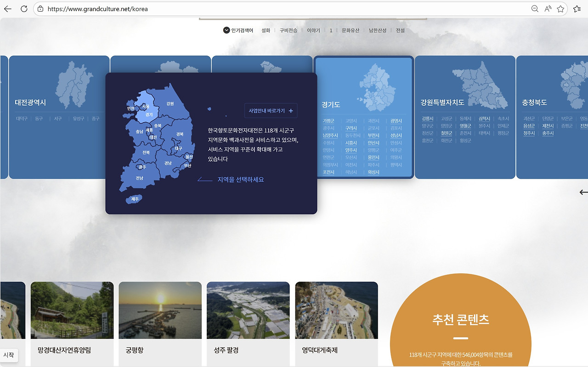The image size is (588, 367).
Task: Open 청주시 under 충청북도
Action: click(x=529, y=133)
